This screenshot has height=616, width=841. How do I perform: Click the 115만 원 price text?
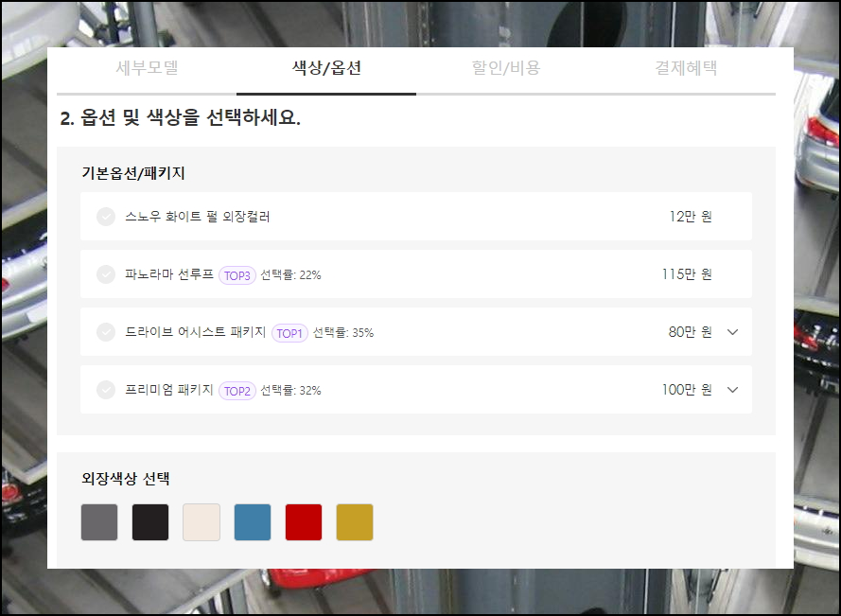[x=687, y=274]
